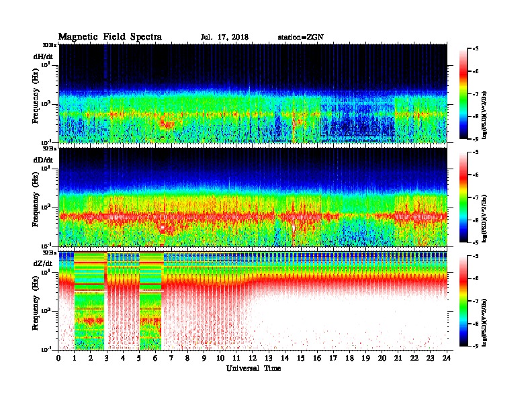Click hour tick label "5" on time axis
The width and height of the screenshot is (532, 411).
(139, 358)
